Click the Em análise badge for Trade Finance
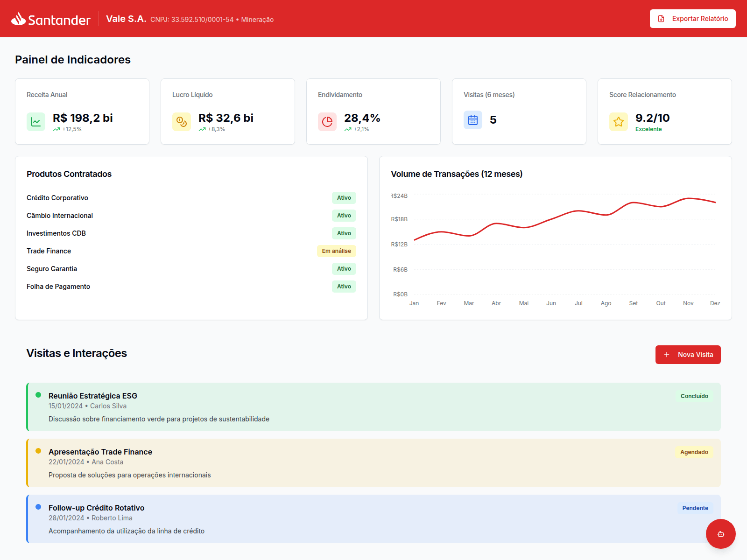747x560 pixels. pos(337,251)
